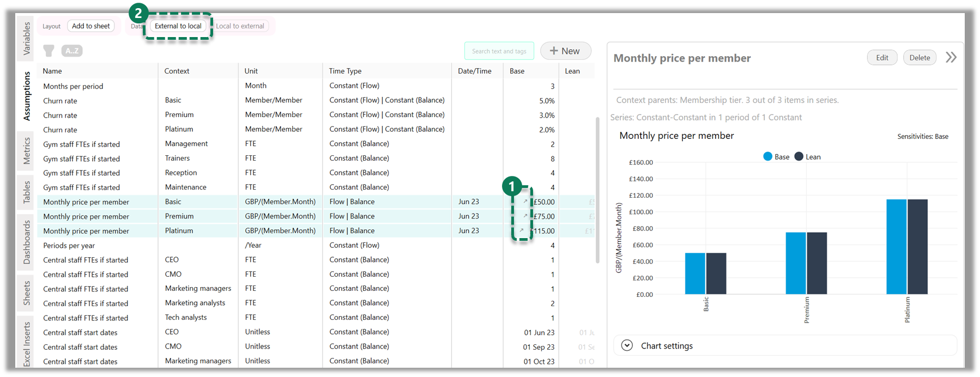Click the £75.00 Premium base value

544,216
